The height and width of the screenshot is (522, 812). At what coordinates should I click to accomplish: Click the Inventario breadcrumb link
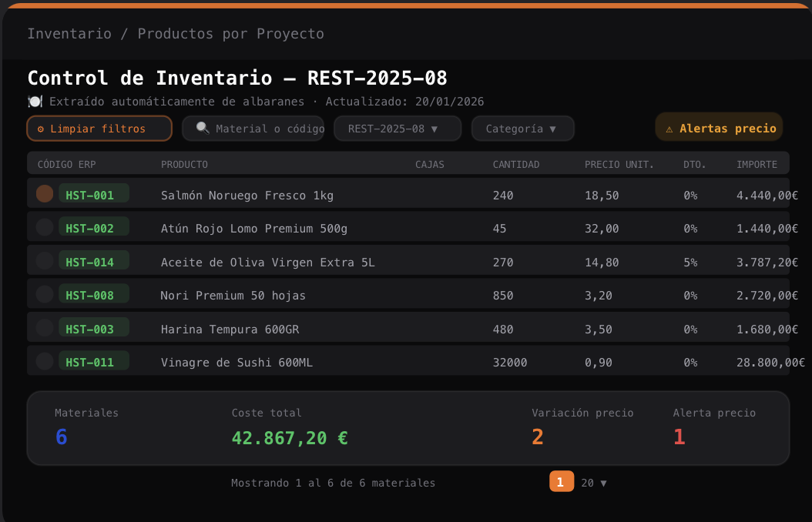point(69,34)
